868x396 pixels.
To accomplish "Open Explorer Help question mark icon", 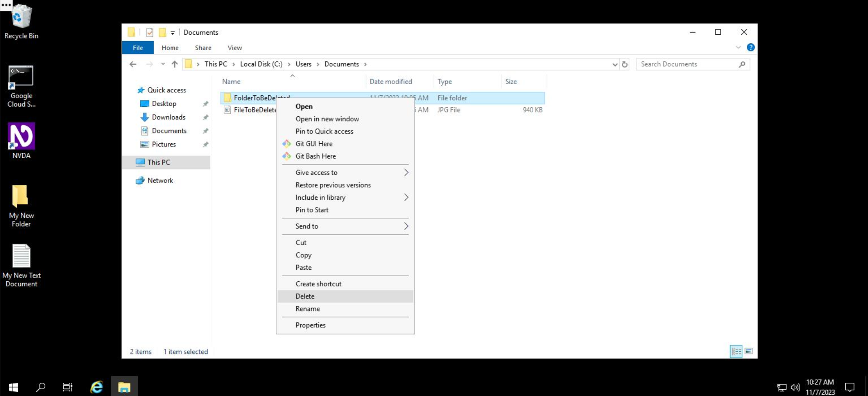I will (750, 47).
